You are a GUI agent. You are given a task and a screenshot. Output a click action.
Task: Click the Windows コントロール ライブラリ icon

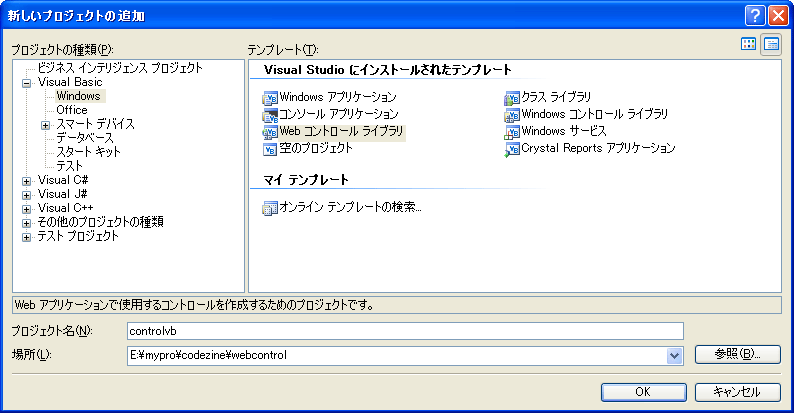(512, 115)
